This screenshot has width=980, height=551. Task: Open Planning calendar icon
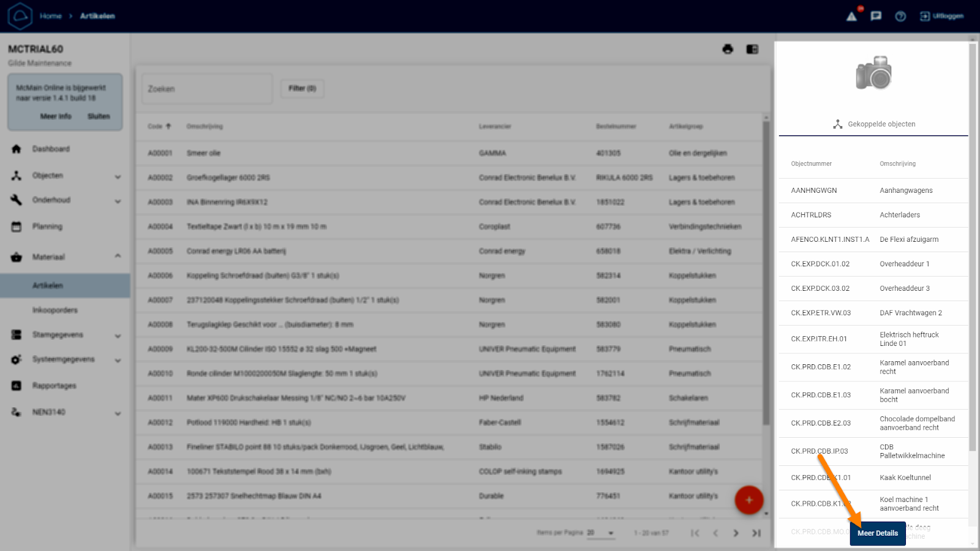(x=17, y=227)
